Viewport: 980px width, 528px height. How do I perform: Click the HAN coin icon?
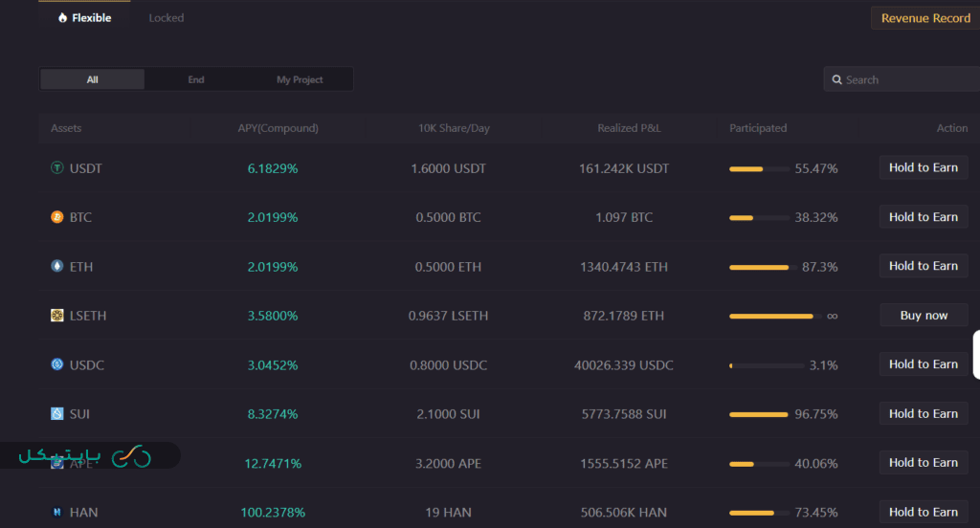click(x=57, y=513)
